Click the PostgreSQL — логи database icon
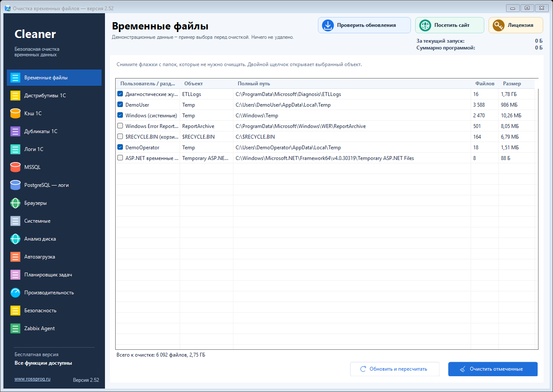 click(15, 185)
